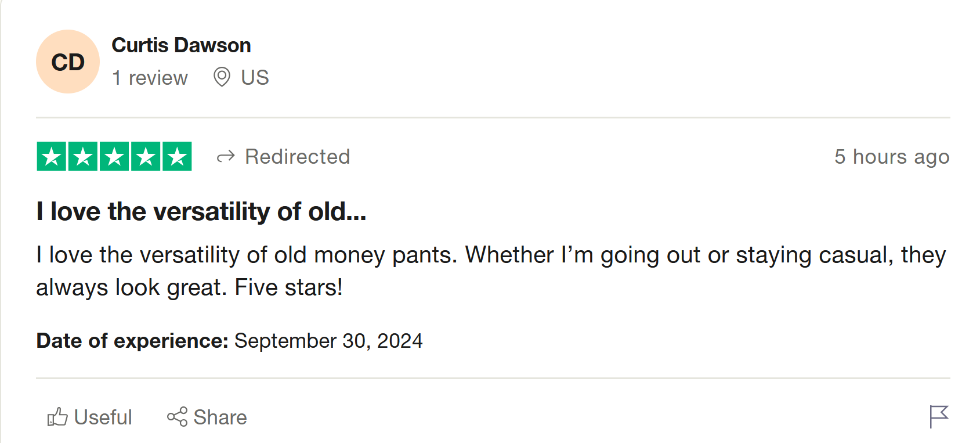Click the date of experience, September 30, 2024
980x443 pixels.
tap(328, 341)
